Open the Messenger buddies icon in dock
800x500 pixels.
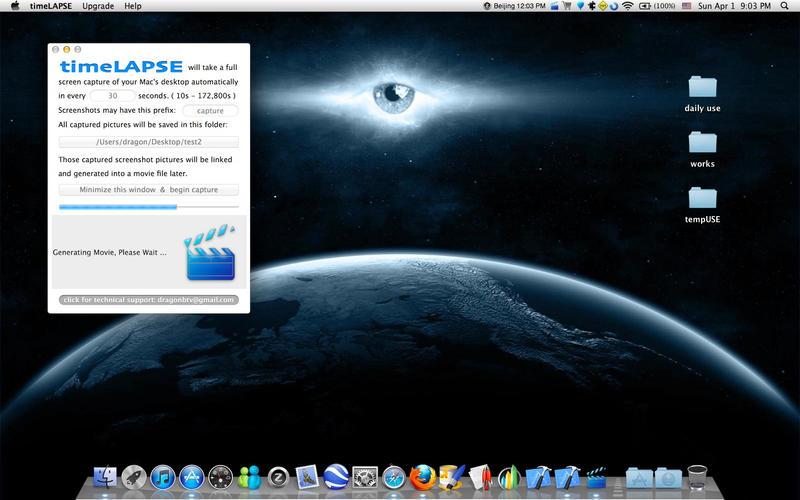[249, 478]
